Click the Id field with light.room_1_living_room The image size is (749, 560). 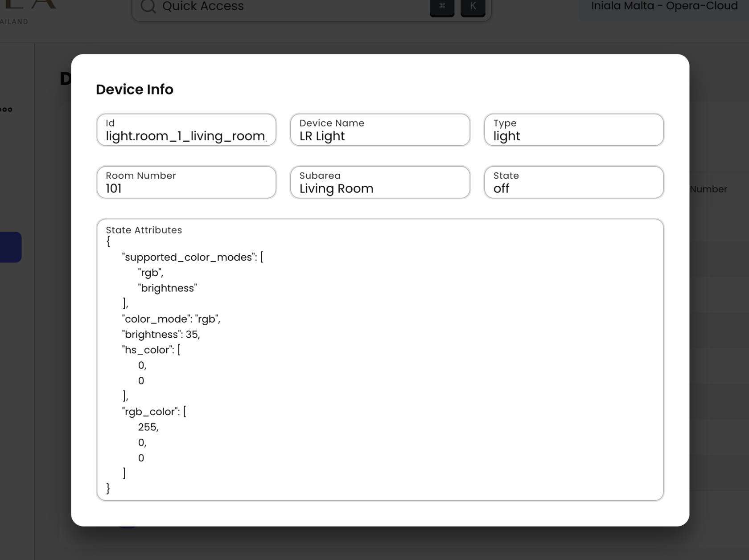pos(186,130)
